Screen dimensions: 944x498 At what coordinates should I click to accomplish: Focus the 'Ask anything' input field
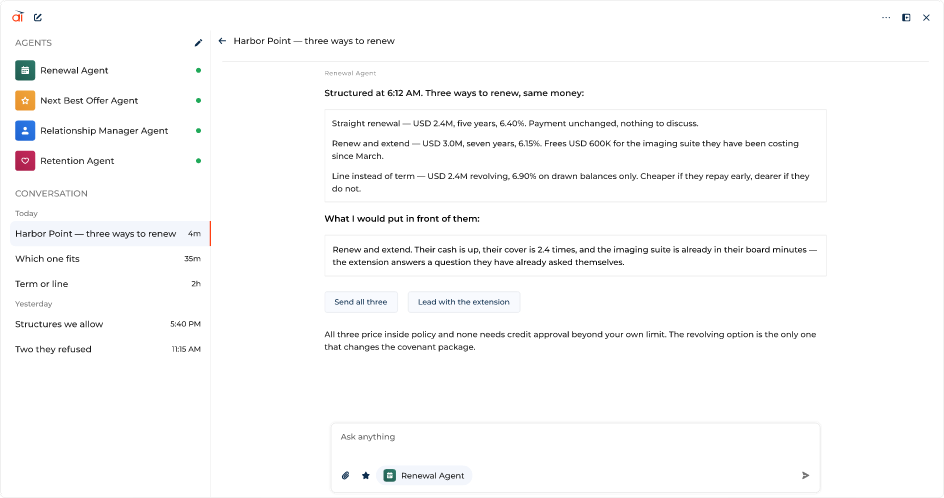pos(576,437)
